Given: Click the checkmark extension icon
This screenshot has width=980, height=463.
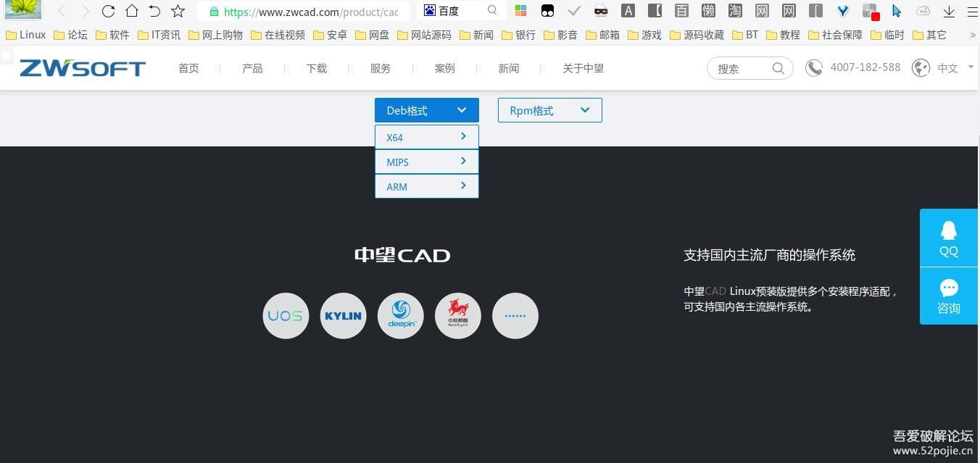Looking at the screenshot, I should [574, 11].
